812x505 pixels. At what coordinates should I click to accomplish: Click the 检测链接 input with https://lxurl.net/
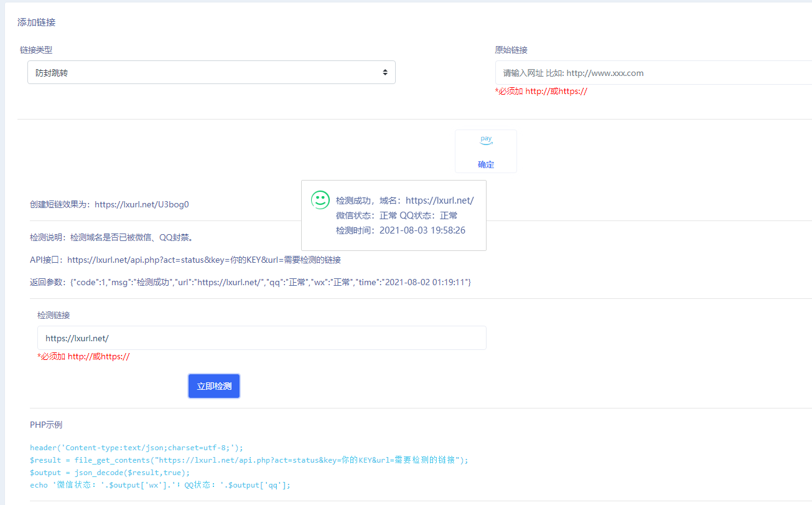click(x=262, y=338)
